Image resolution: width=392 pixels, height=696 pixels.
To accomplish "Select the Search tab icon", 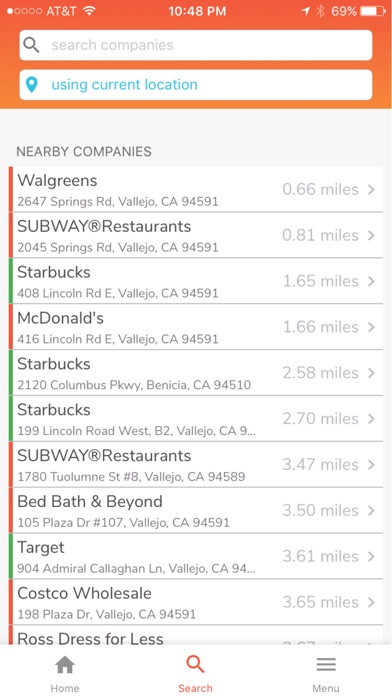I will (195, 665).
